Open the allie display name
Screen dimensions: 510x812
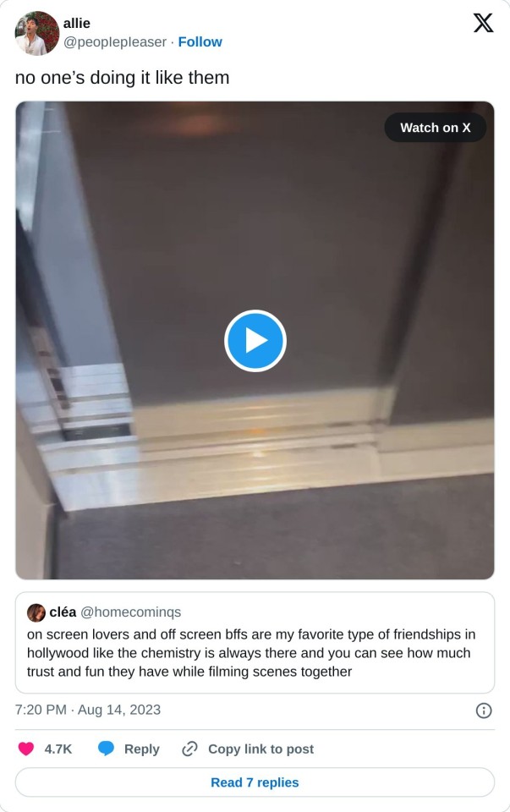pos(77,24)
